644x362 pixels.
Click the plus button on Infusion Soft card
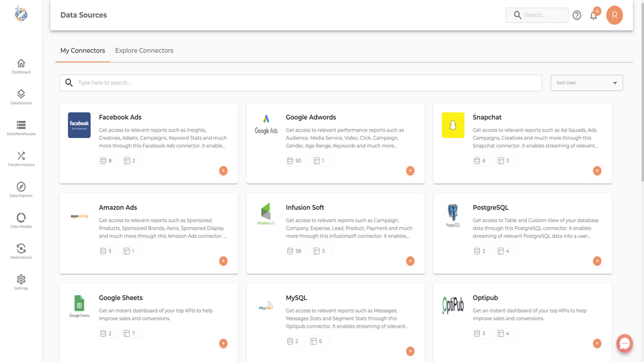tap(410, 261)
